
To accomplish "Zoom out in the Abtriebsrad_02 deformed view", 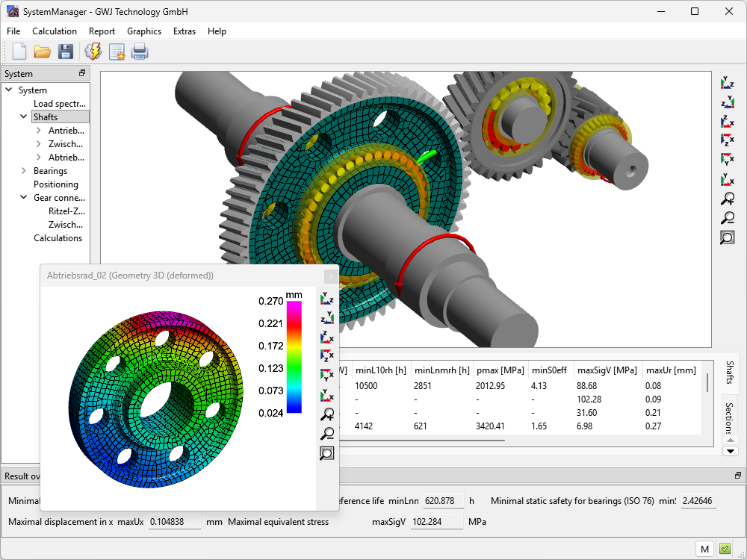I will (326, 434).
